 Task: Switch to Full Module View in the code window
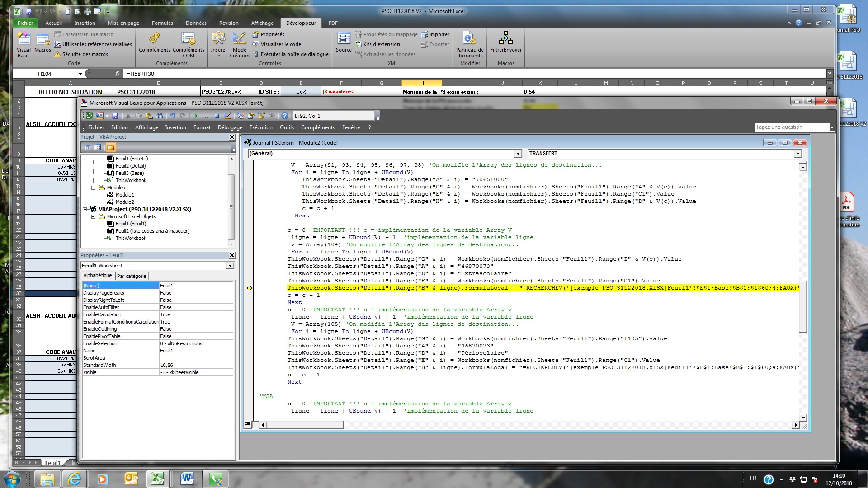tap(255, 425)
